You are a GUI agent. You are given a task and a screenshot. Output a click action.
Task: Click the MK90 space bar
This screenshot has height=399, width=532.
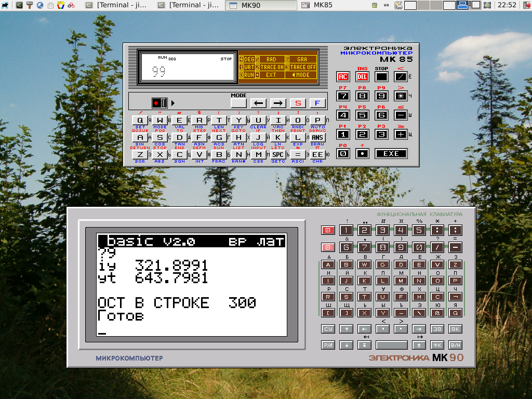click(392, 345)
